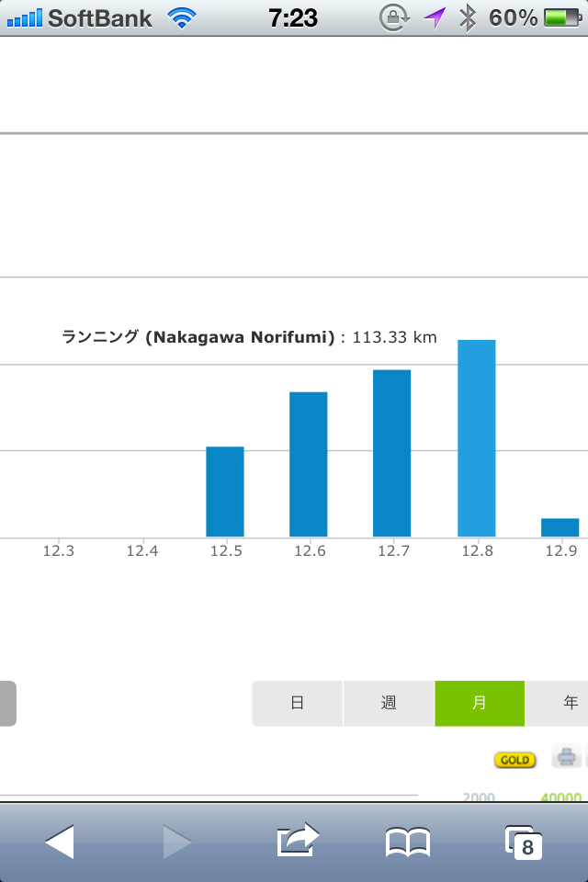
Task: Tap the small 12.9 bar
Action: tap(560, 527)
